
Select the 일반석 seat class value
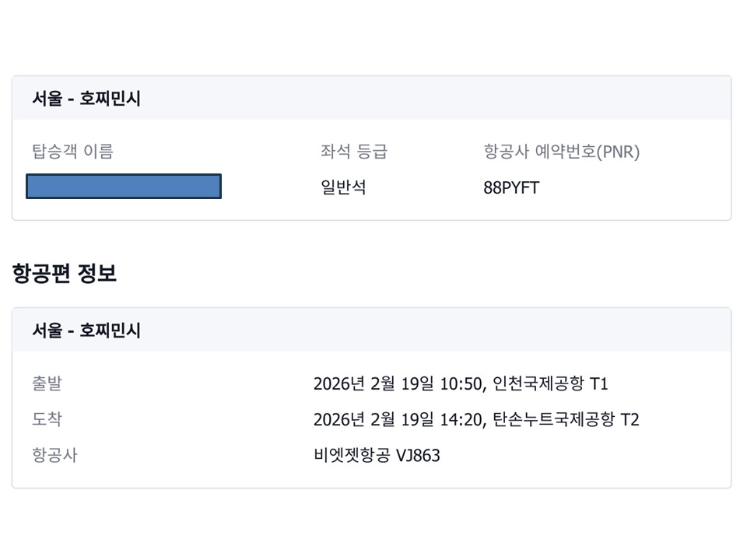point(343,187)
